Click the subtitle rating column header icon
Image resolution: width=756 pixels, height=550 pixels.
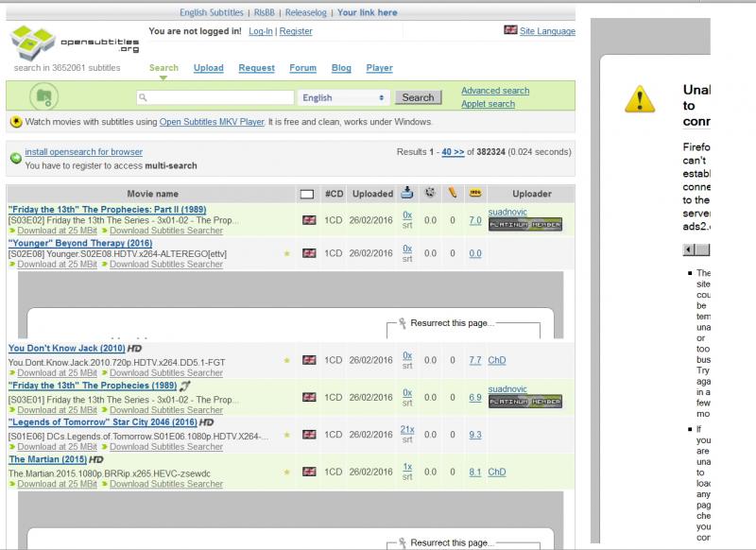click(x=430, y=193)
